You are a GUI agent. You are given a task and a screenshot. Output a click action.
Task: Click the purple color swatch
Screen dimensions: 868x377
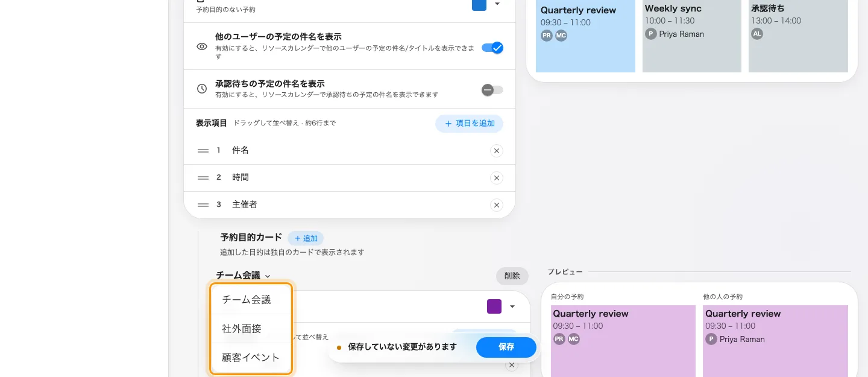coord(494,306)
